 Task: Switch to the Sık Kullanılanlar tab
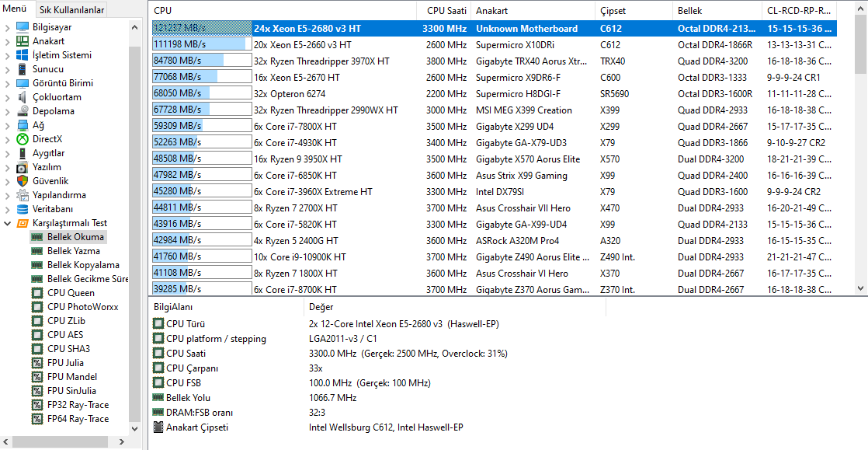coord(71,10)
